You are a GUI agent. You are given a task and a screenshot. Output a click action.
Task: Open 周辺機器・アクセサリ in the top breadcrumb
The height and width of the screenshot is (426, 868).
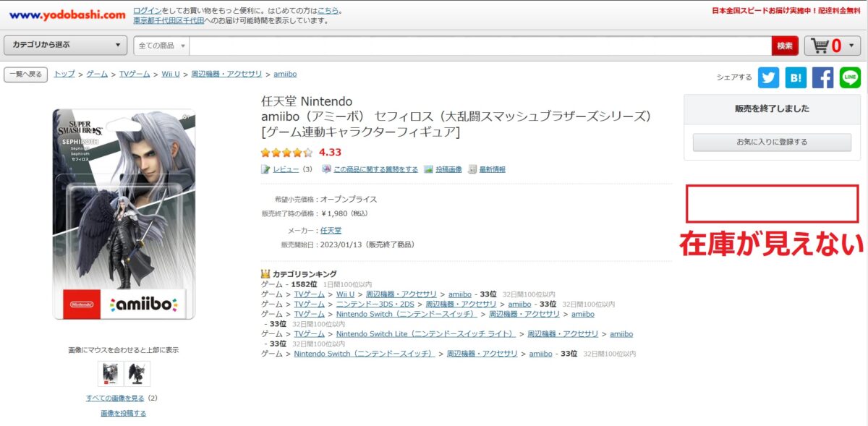[x=227, y=74]
